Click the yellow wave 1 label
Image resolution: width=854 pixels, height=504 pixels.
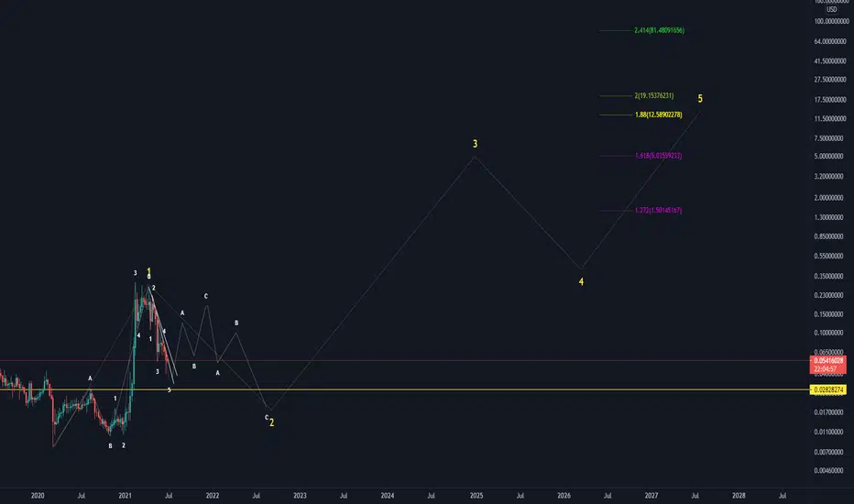pyautogui.click(x=148, y=271)
